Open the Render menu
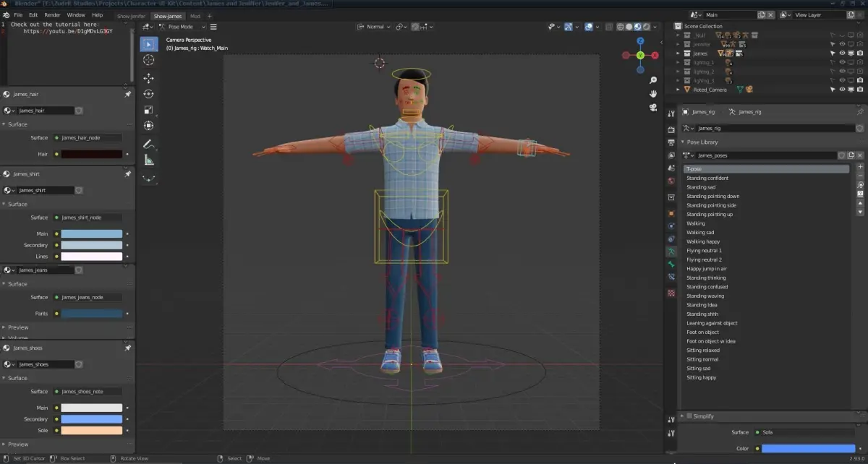 (52, 14)
